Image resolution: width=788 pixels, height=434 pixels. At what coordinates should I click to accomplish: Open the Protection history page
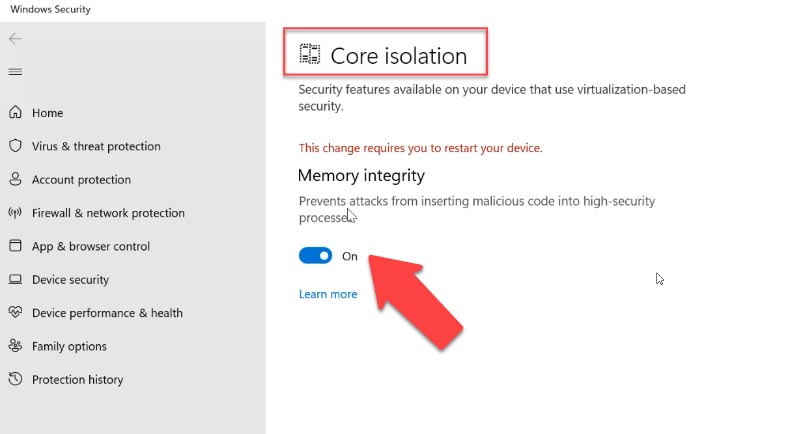click(x=77, y=380)
